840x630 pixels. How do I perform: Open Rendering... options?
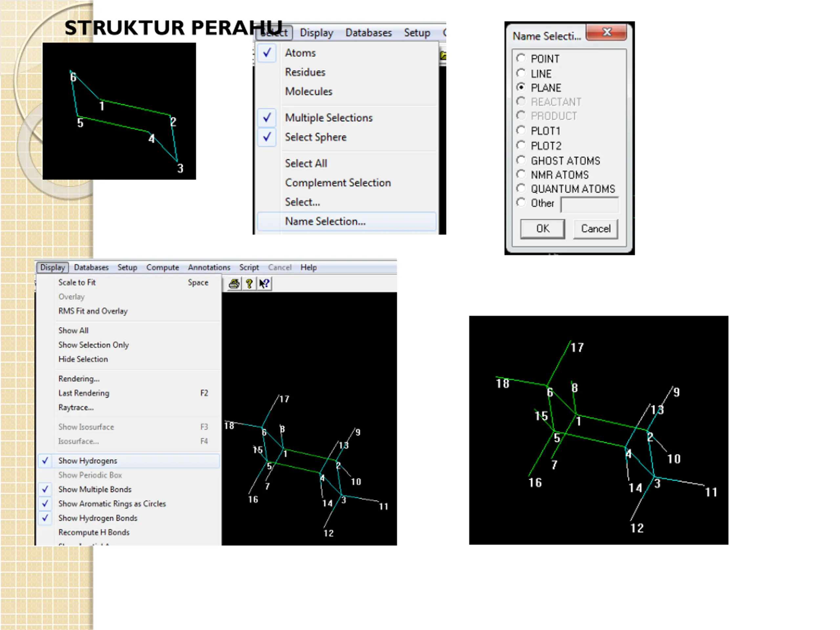point(128,379)
